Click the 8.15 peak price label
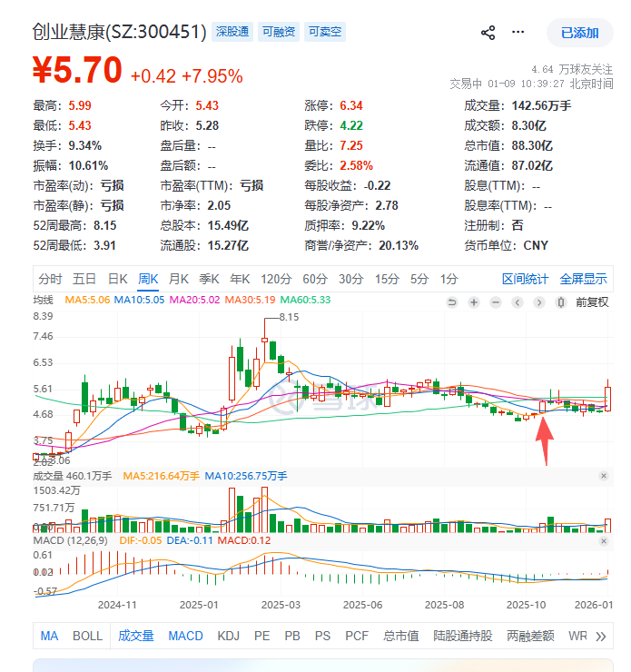 [289, 317]
